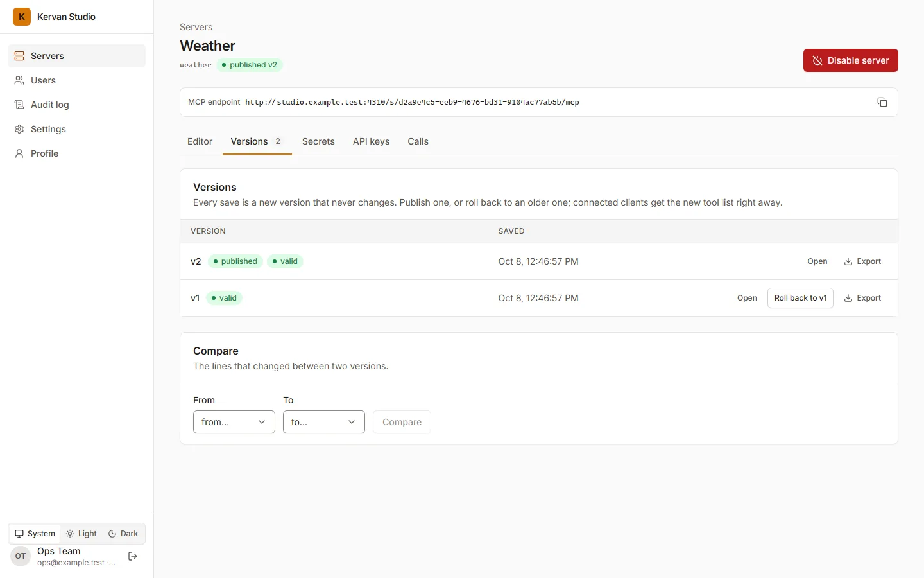Open Users in the sidebar
The height and width of the screenshot is (578, 924).
[x=77, y=80]
